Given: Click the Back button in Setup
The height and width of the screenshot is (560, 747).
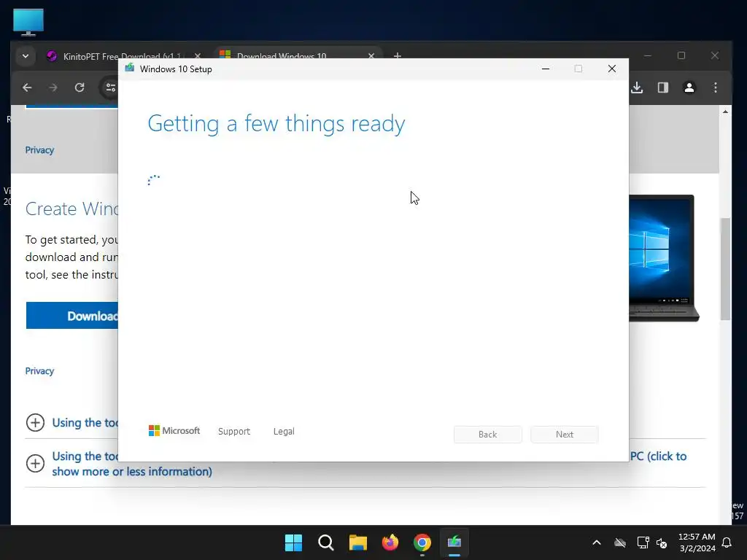Looking at the screenshot, I should 488,435.
